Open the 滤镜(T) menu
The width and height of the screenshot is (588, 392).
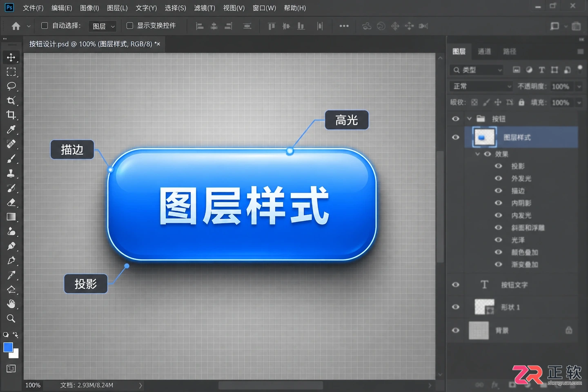pyautogui.click(x=205, y=8)
